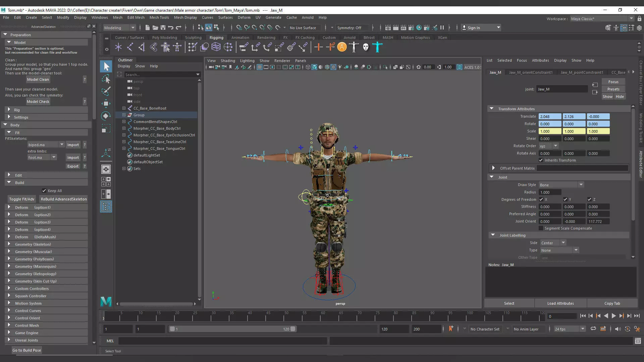Click the Paint Selection tool icon
Screen dimensions: 644x362
106,91
